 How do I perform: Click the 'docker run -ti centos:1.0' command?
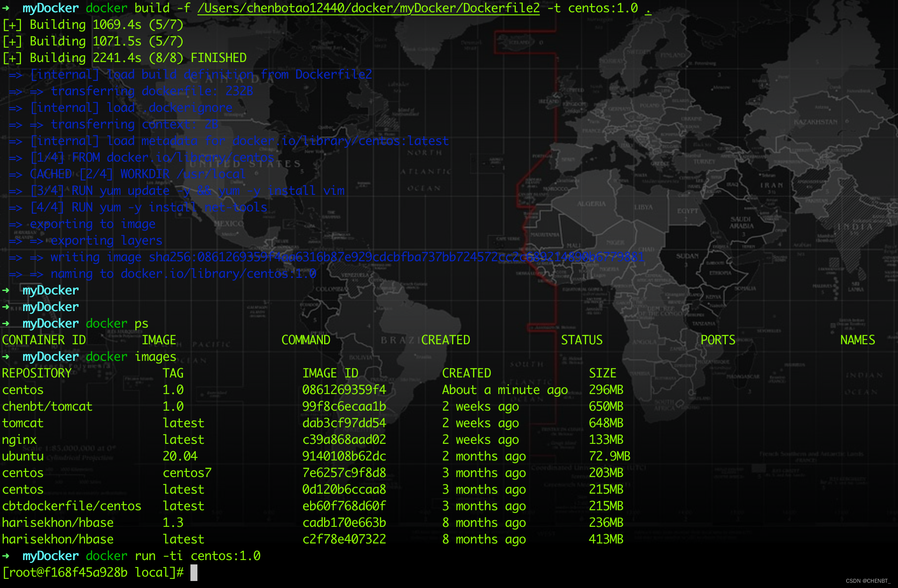(173, 556)
